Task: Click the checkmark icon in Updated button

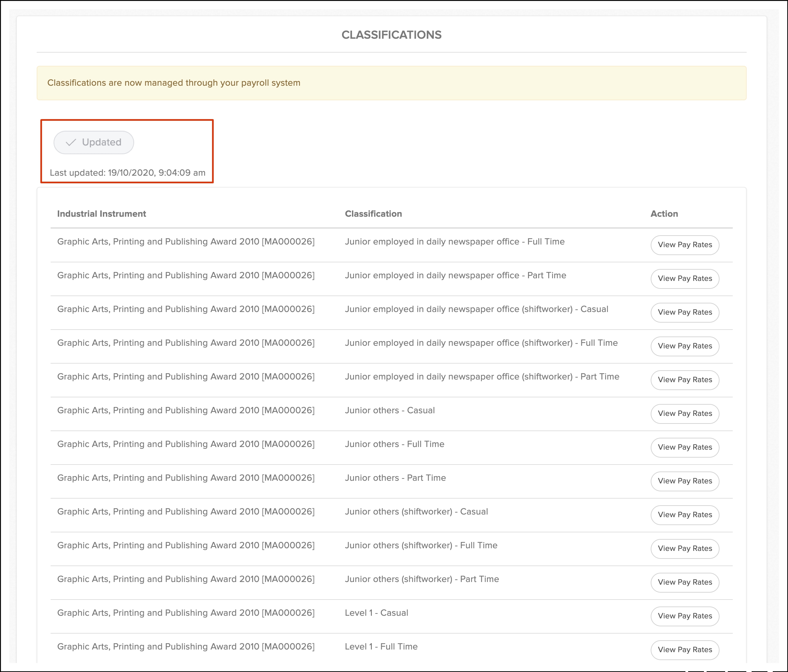Action: coord(71,143)
